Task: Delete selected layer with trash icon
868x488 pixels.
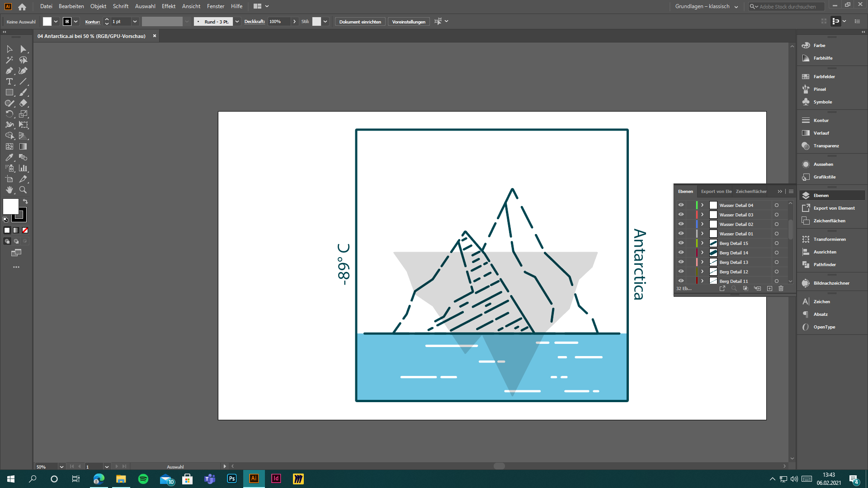Action: click(x=781, y=288)
